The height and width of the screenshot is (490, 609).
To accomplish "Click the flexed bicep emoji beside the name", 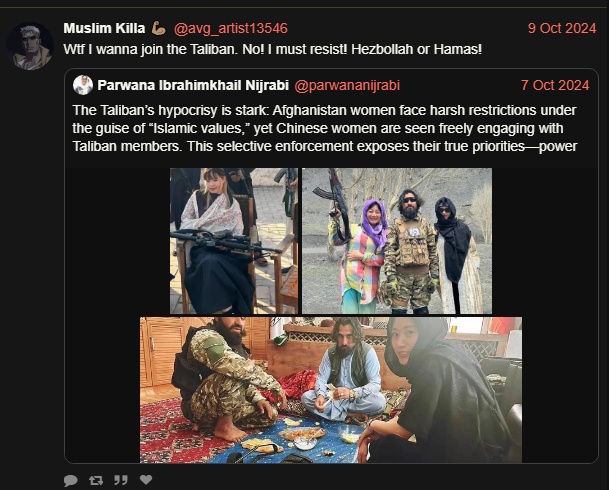I will [x=158, y=28].
